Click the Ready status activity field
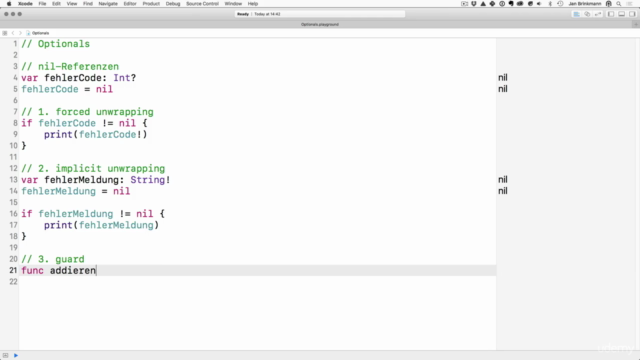 tap(320, 14)
